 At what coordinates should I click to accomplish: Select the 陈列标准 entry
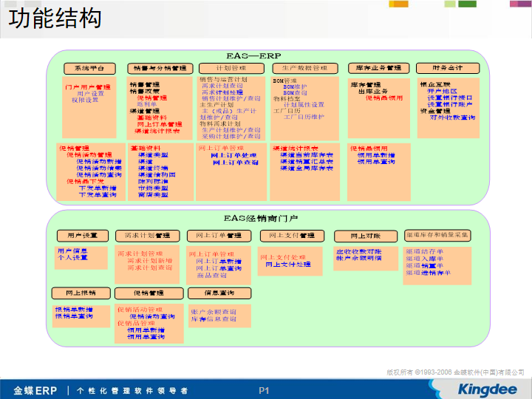click(154, 182)
